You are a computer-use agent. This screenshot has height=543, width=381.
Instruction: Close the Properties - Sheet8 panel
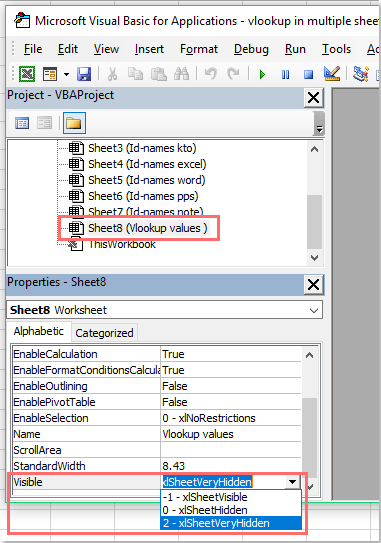tap(313, 285)
